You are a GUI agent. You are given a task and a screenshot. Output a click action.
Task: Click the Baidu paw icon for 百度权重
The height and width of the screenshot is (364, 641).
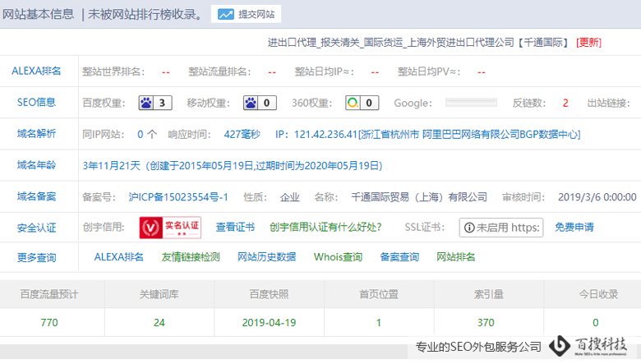[146, 103]
